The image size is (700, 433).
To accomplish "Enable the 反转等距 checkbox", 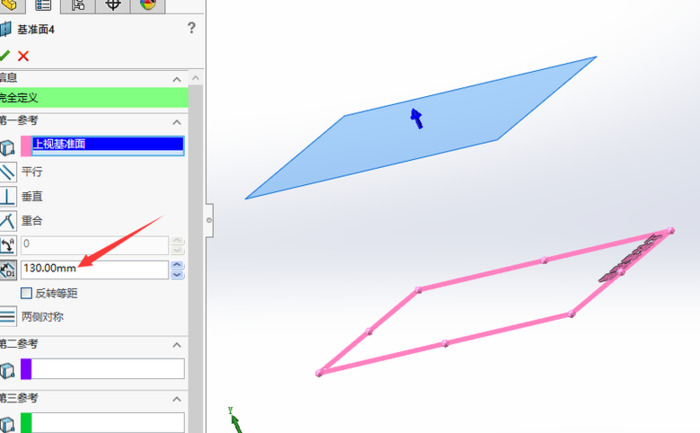I will (x=26, y=293).
